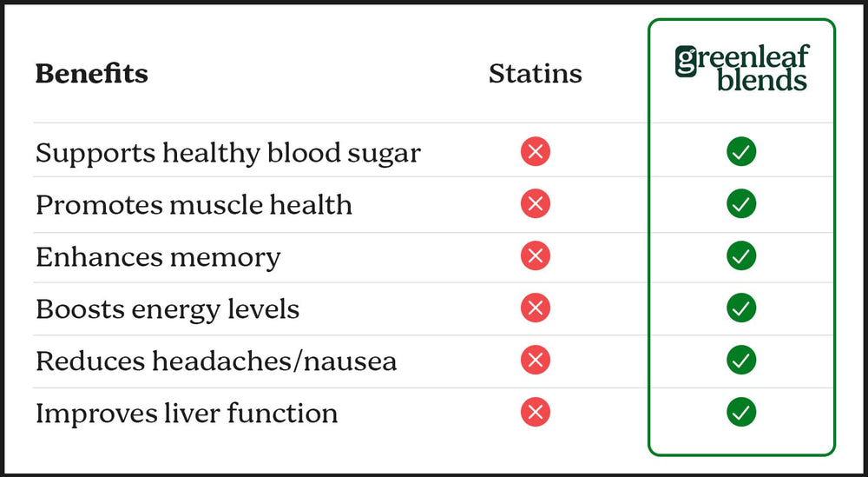
Task: Select the Benefits heading
Action: pyautogui.click(x=91, y=74)
